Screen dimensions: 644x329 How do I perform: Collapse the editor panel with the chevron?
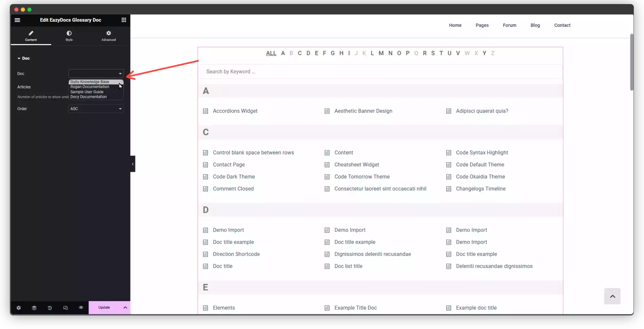[132, 164]
